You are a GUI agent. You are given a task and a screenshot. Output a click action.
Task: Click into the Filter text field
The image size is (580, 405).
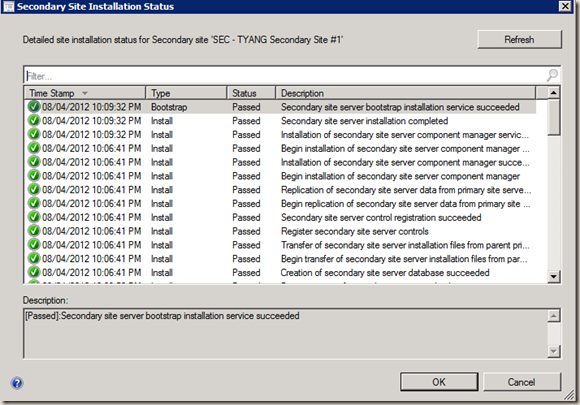coord(285,76)
